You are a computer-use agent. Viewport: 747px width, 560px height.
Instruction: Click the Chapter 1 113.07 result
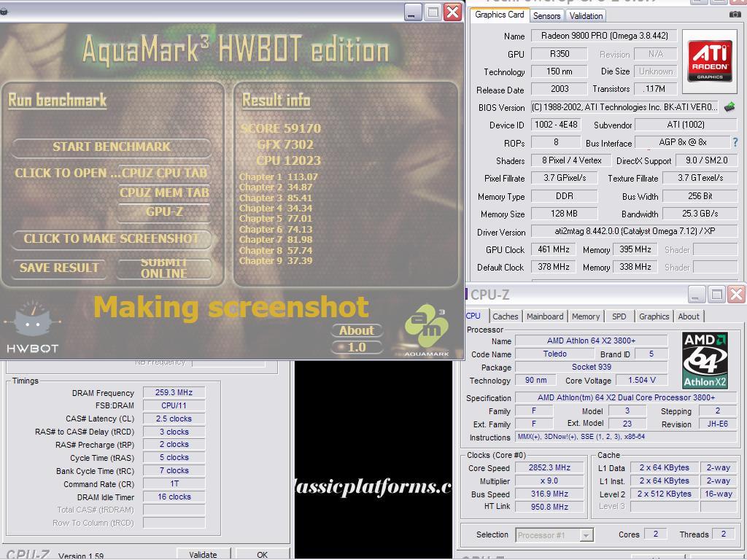coord(278,176)
